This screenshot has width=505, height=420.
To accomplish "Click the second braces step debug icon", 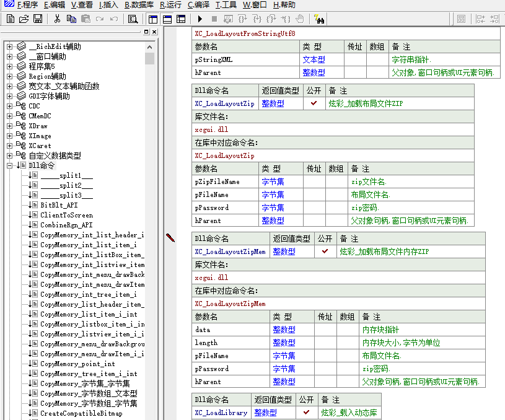I will pos(257,19).
